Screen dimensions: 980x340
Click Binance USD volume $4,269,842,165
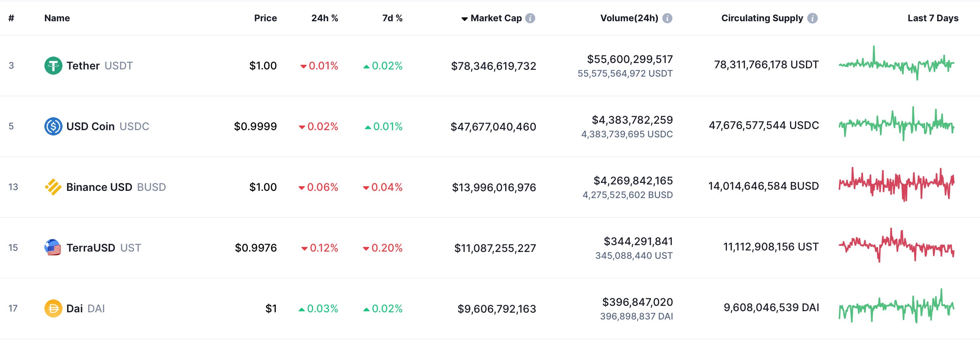click(633, 181)
